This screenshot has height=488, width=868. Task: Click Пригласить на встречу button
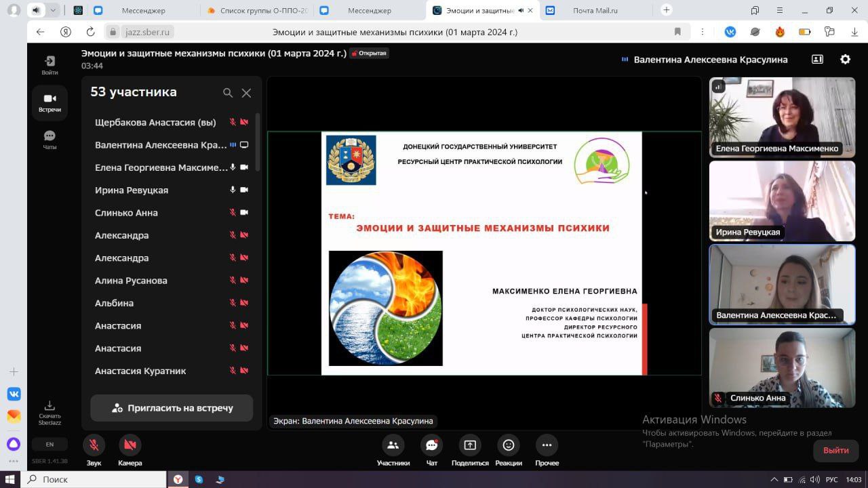(172, 408)
